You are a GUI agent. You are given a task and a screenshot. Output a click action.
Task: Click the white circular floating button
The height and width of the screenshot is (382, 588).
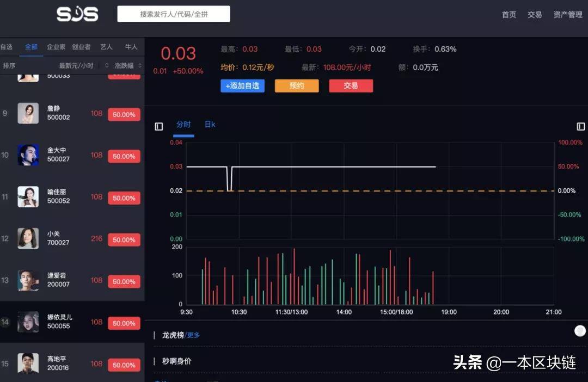pyautogui.click(x=580, y=331)
